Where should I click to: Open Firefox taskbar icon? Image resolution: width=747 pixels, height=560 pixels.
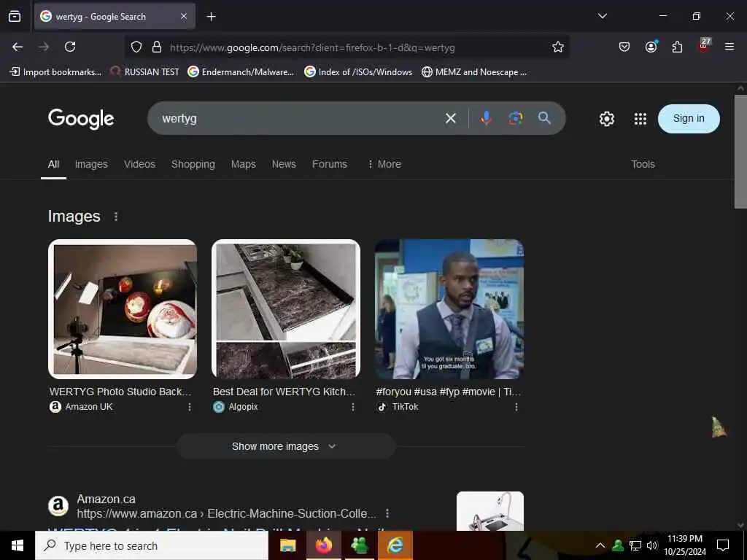(323, 545)
